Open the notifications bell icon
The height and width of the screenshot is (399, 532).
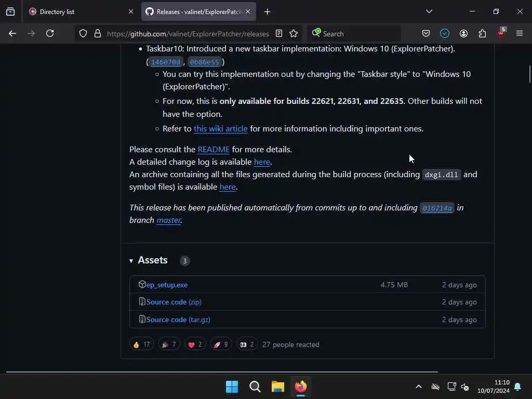tap(518, 387)
